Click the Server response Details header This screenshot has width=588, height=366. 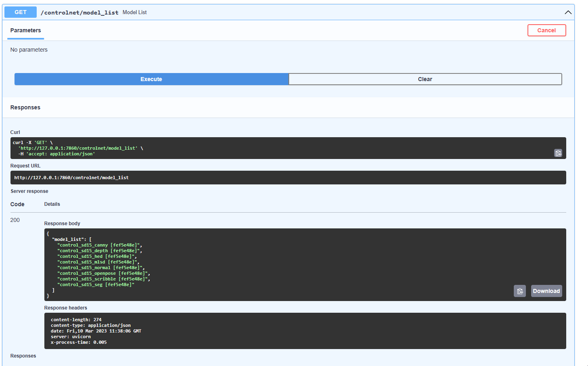click(52, 204)
